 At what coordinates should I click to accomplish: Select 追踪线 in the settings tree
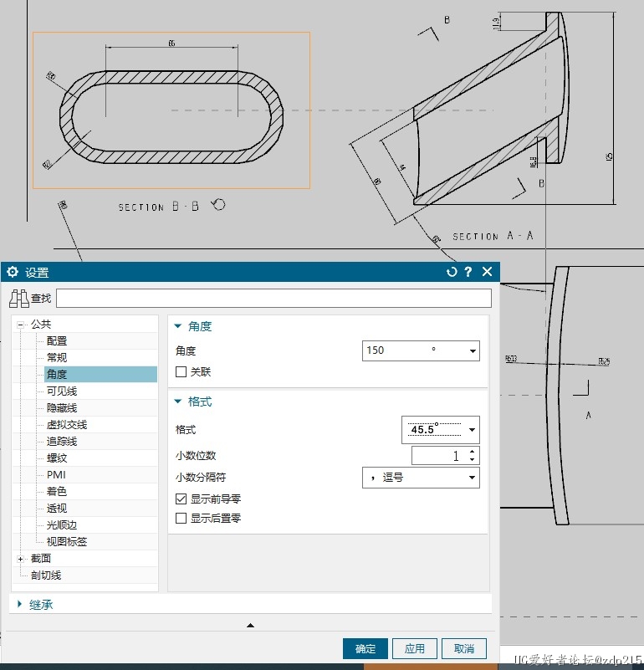[62, 442]
